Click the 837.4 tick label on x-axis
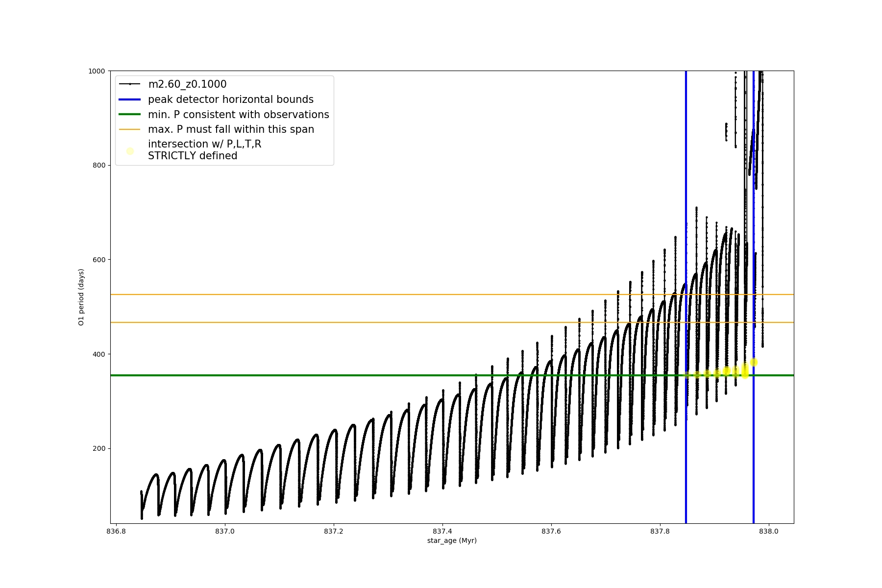Viewport: 882px width, 588px height. (x=442, y=531)
